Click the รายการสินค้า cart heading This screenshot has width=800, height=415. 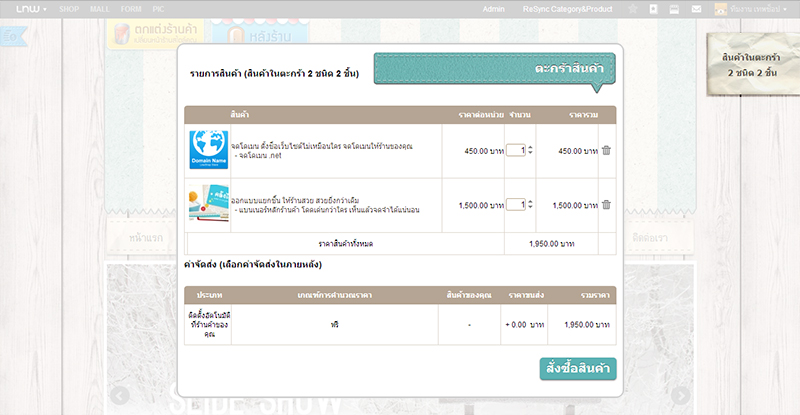(274, 74)
